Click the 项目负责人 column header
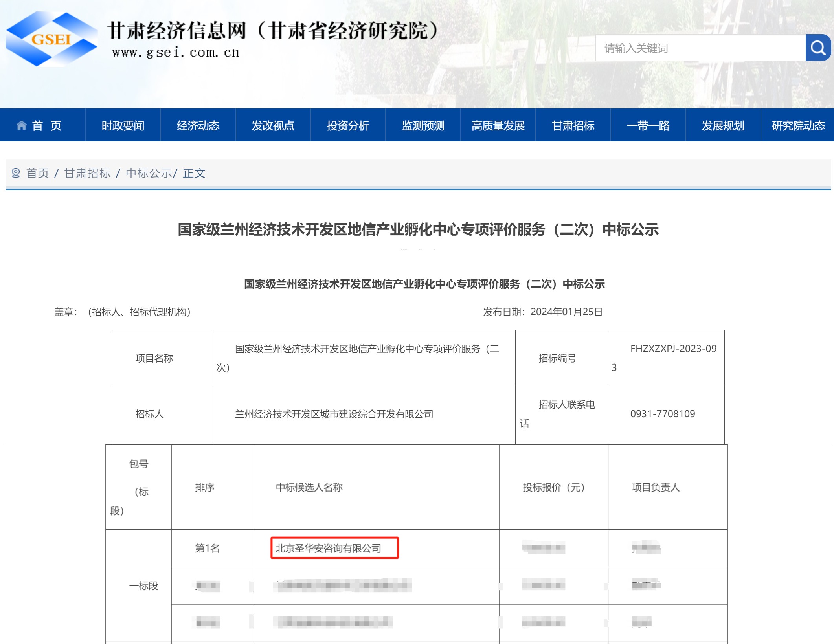Viewport: 834px width, 644px height. (668, 487)
